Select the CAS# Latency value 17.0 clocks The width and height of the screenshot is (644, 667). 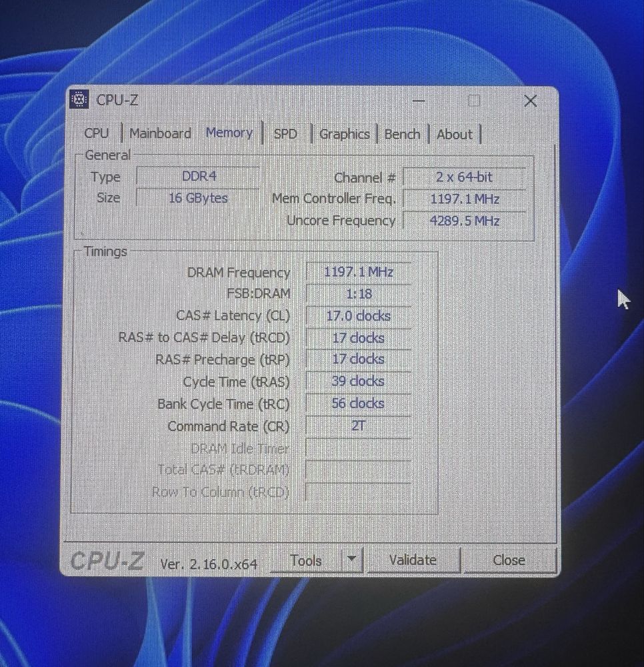pos(359,316)
